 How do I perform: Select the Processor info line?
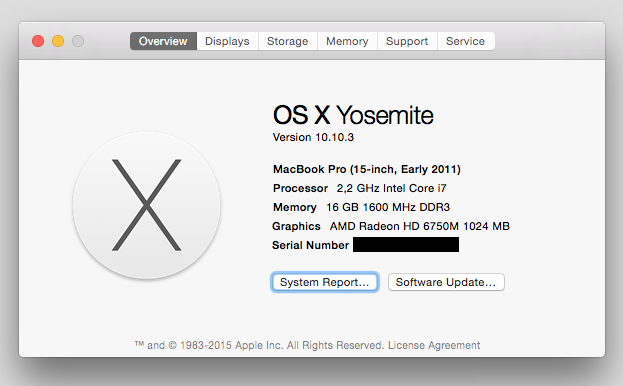click(360, 188)
